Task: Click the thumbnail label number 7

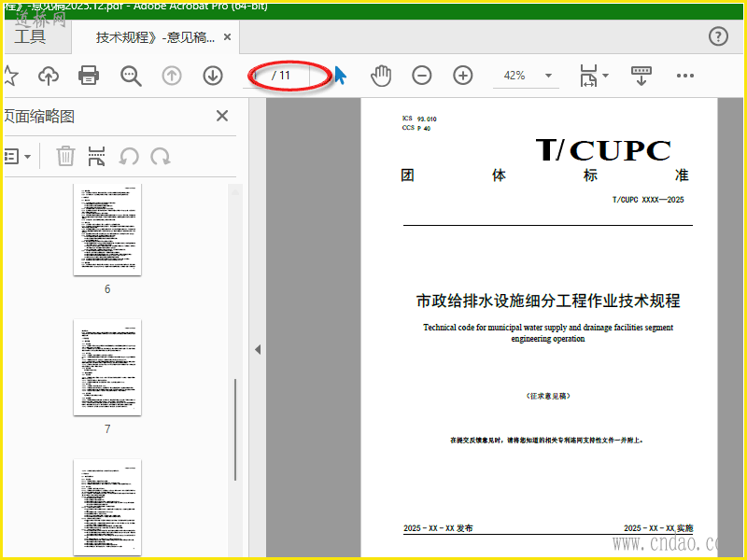Action: point(107,429)
